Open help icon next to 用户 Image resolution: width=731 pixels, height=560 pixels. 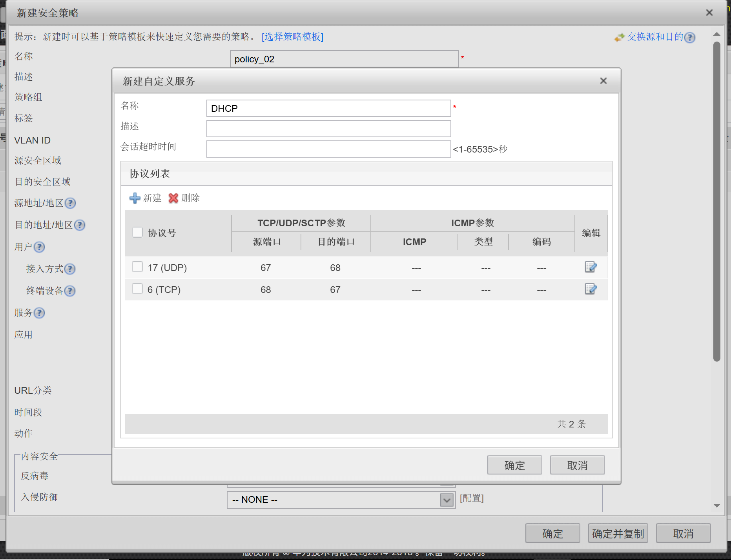coord(39,247)
